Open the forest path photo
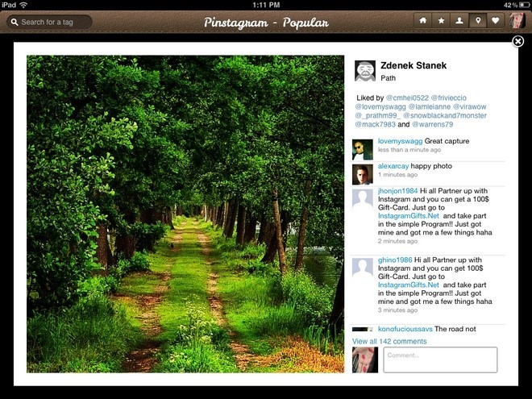Image resolution: width=532 pixels, height=399 pixels. click(185, 214)
